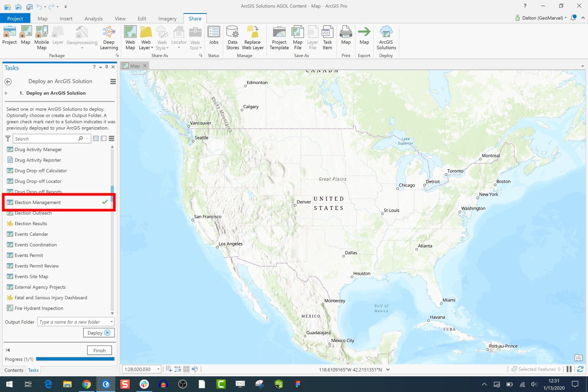Open Windows Start menu
The image size is (588, 392).
point(9,384)
